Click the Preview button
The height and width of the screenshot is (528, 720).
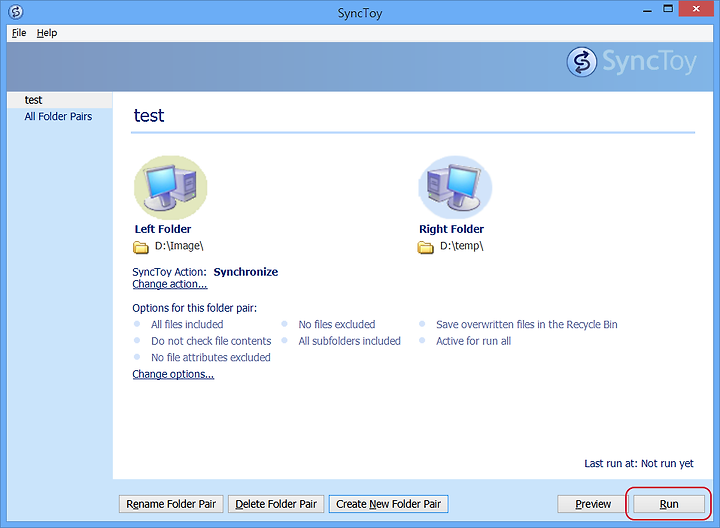[x=593, y=504]
